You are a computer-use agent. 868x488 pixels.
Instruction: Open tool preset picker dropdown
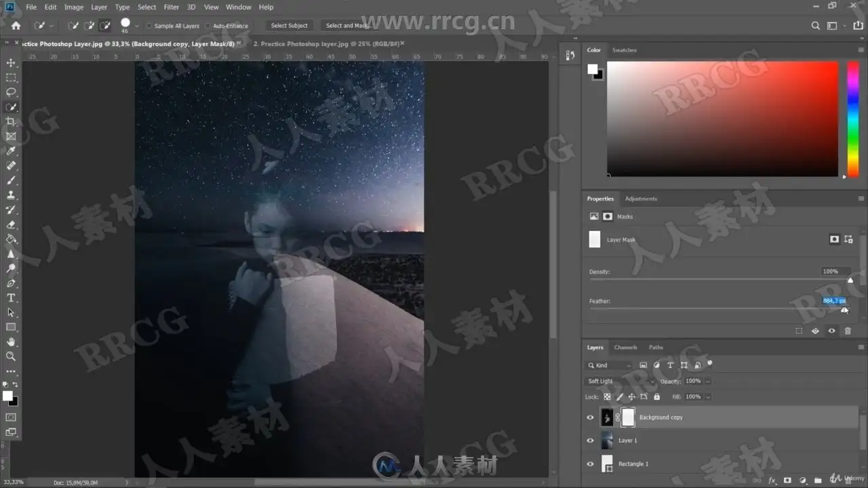click(x=53, y=26)
